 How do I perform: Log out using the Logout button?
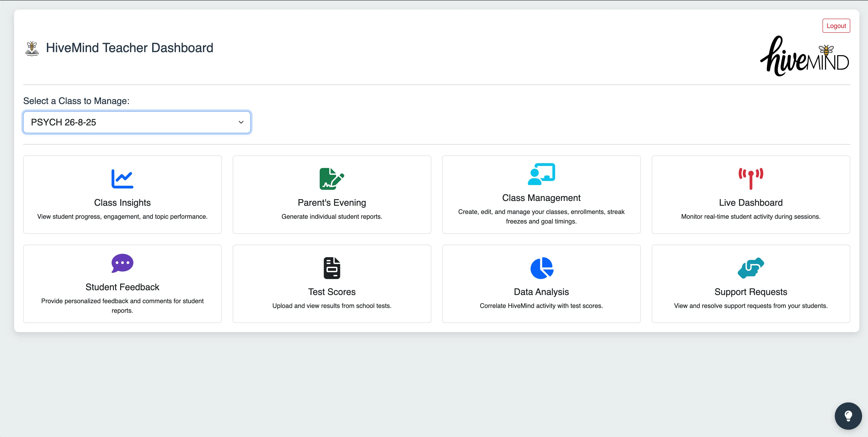click(836, 26)
